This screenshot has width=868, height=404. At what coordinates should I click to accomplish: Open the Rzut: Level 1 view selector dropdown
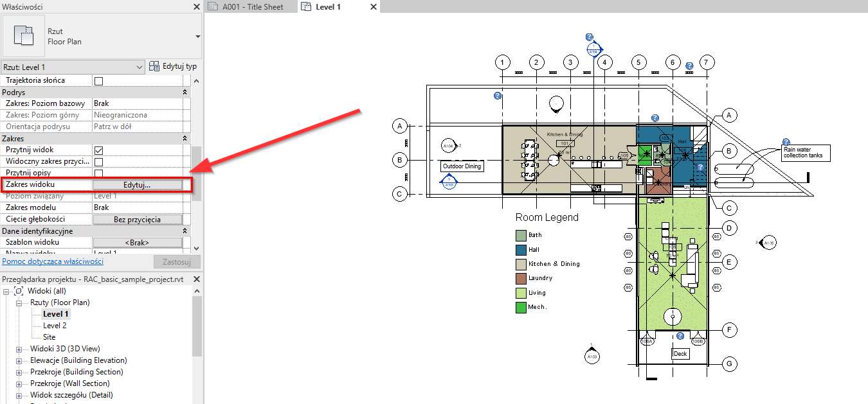tap(140, 66)
